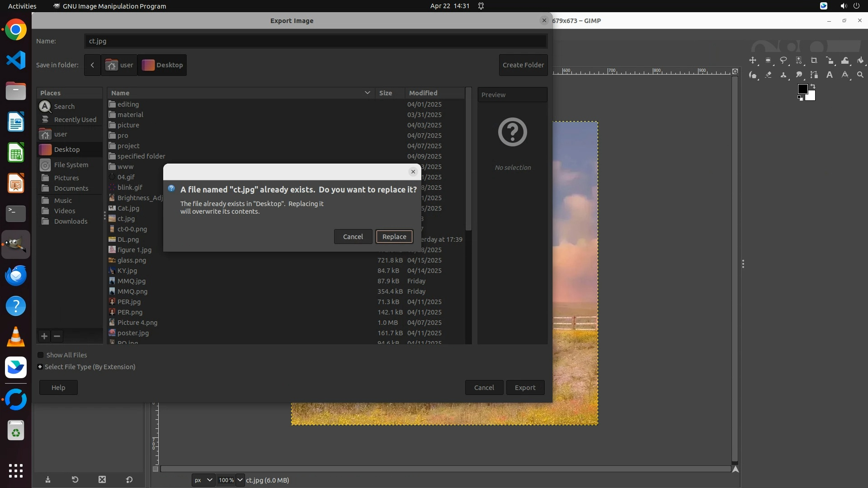Open the px unit dropdown
Screen dimensions: 868x488
(x=203, y=480)
